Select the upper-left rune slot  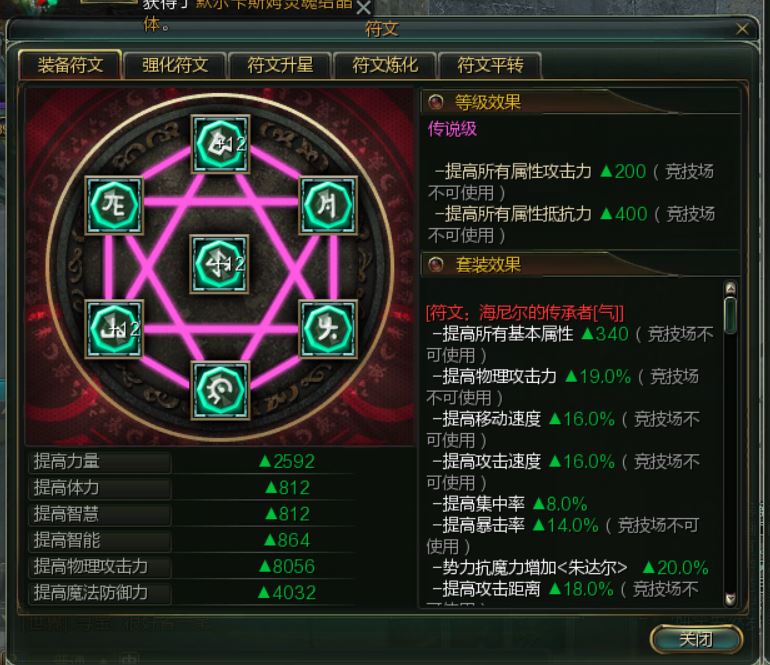(x=114, y=205)
